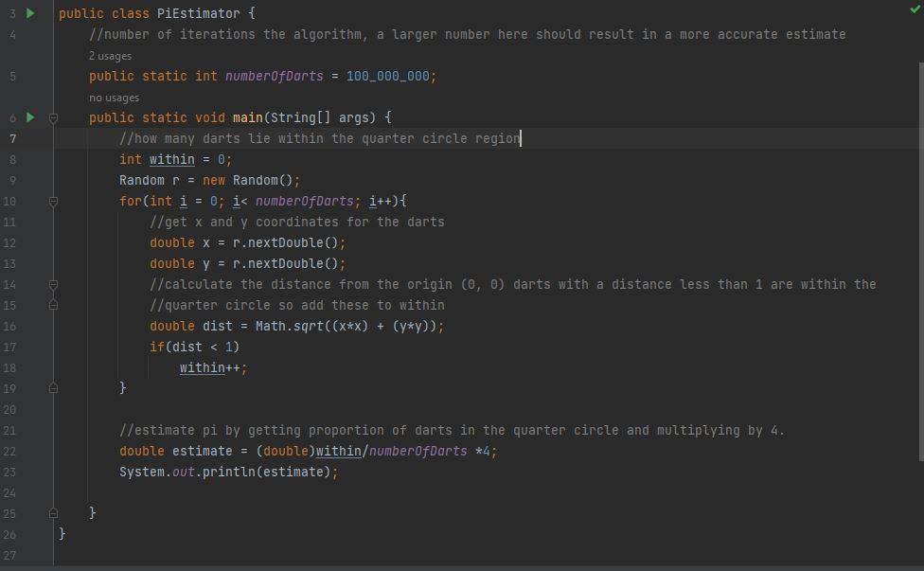
Task: Collapse the for loop using line 10 fold arrow
Action: [x=54, y=201]
